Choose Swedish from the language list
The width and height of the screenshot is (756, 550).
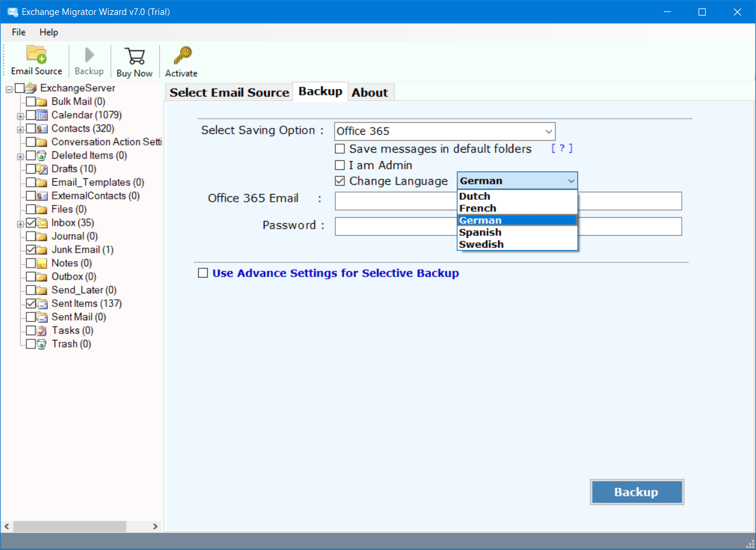[x=517, y=244]
